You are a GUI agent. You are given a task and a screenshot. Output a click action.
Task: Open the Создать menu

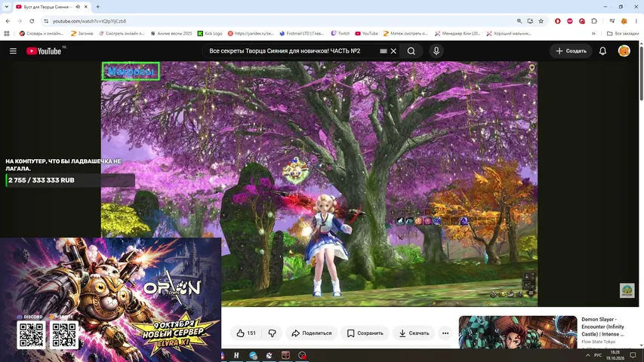571,51
